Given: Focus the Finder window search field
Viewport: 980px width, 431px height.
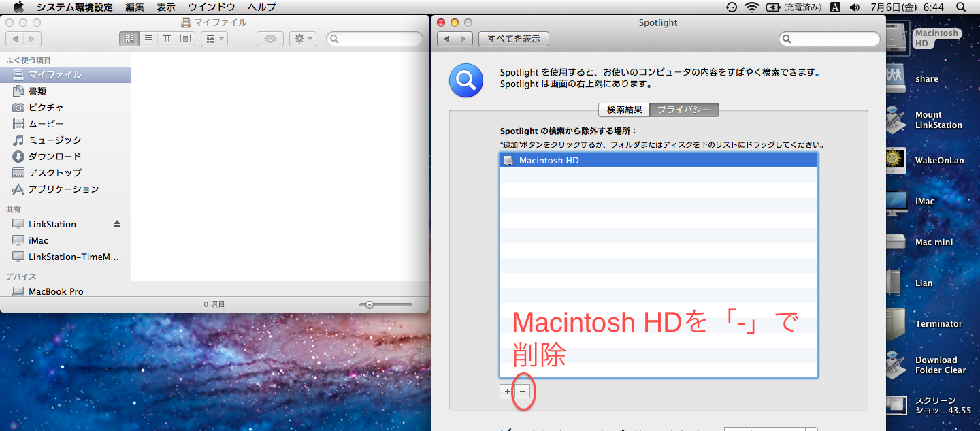Looking at the screenshot, I should click(x=374, y=39).
